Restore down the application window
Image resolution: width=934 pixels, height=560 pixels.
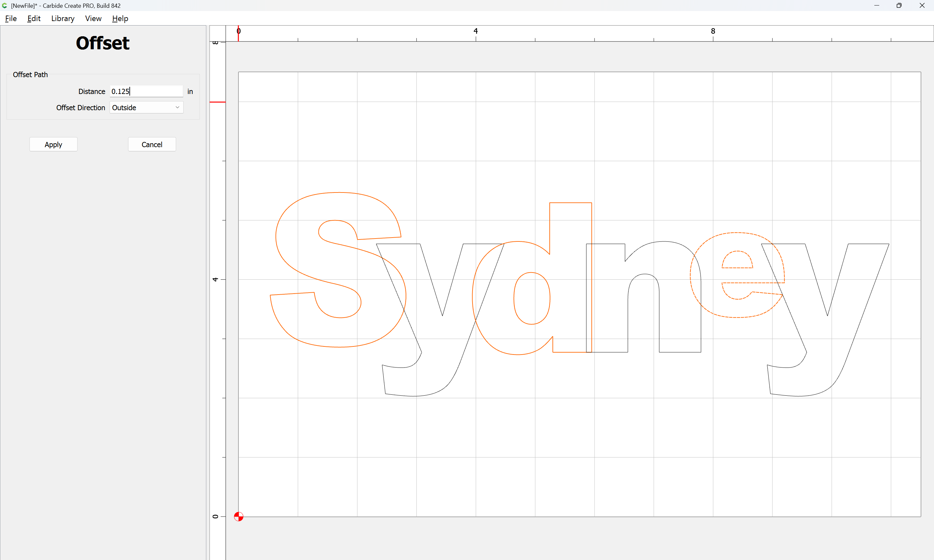[x=899, y=6]
